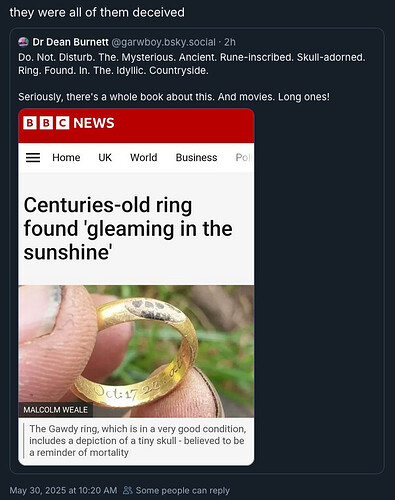Click the BBC News logo
The width and height of the screenshot is (395, 500).
tap(69, 123)
